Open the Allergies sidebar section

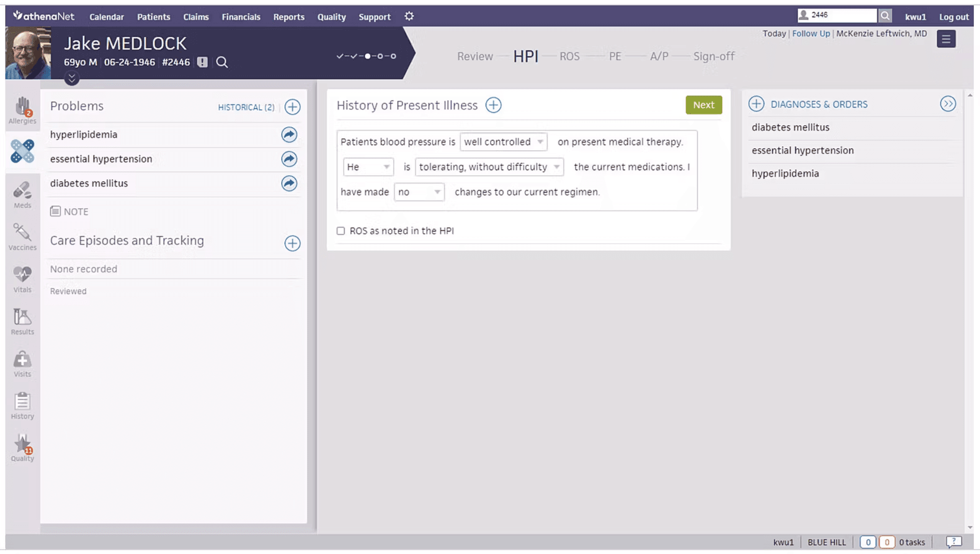[22, 110]
